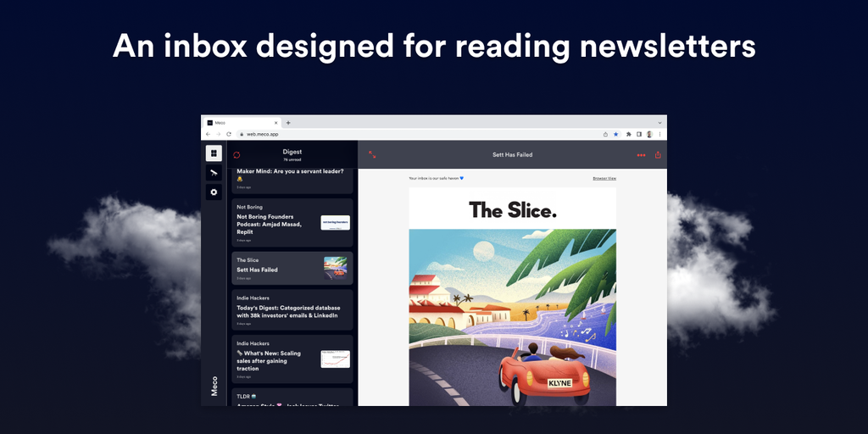
Task: Refresh the Digest feed
Action: coord(237,155)
